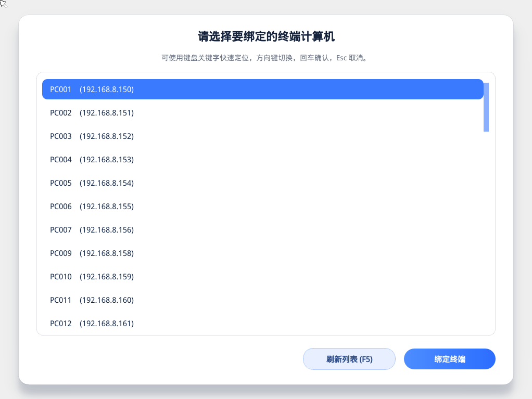Screen dimensions: 532x399
Task: Click the 刷新列表 (F5) refresh button
Action: tap(349, 358)
